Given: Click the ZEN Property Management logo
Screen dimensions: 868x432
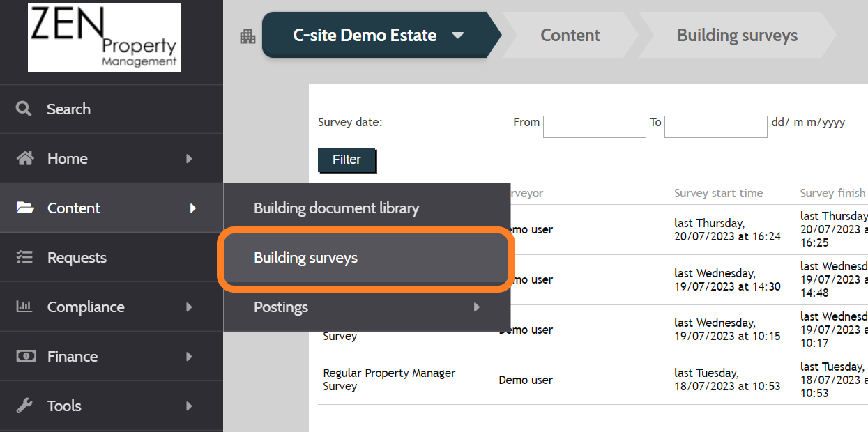Looking at the screenshot, I should click(x=104, y=38).
